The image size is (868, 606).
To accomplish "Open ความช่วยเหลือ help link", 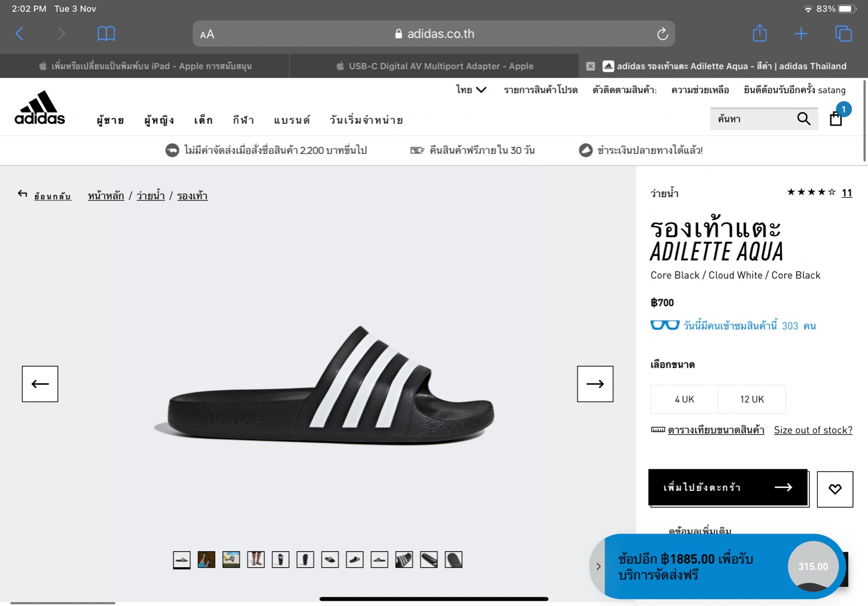I will click(x=700, y=90).
